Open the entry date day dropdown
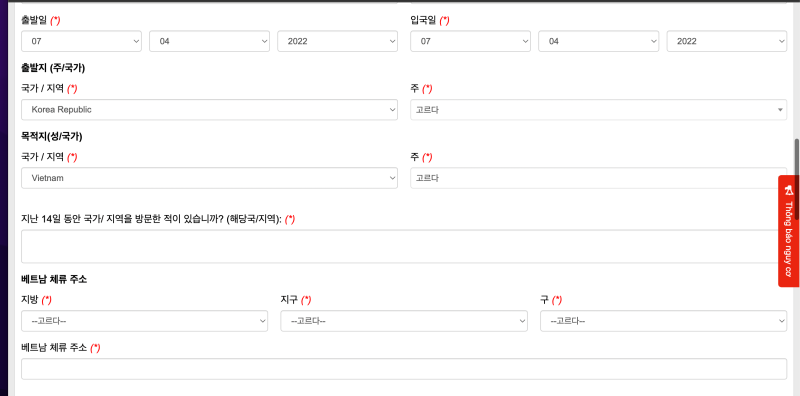Image resolution: width=800 pixels, height=396 pixels. [x=470, y=41]
